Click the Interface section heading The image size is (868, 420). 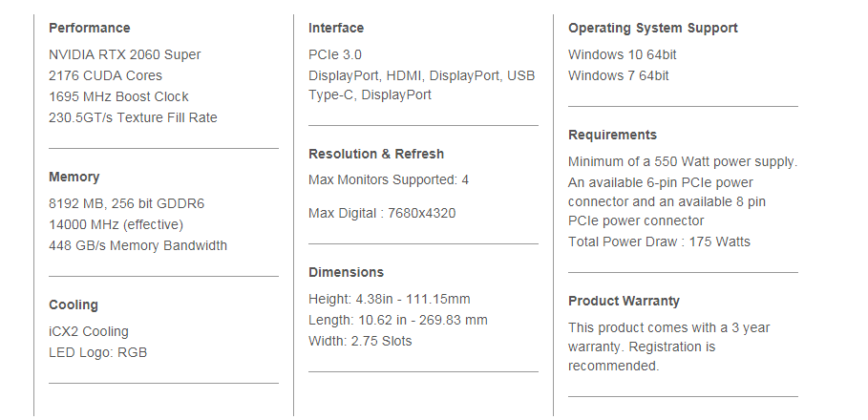click(336, 28)
